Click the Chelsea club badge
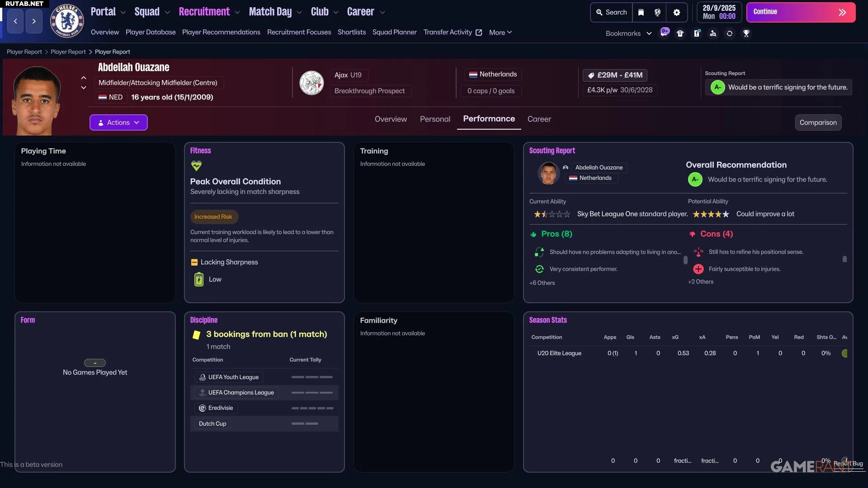 [67, 21]
